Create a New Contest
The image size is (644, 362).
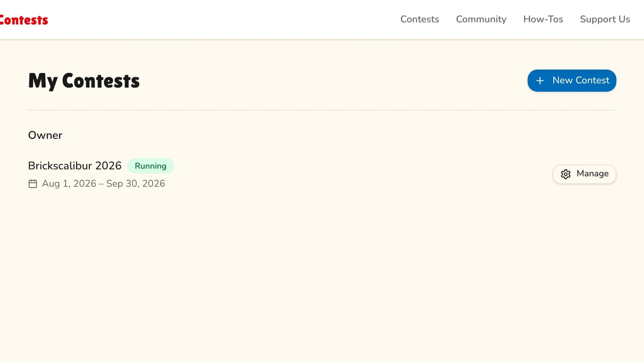pyautogui.click(x=572, y=80)
